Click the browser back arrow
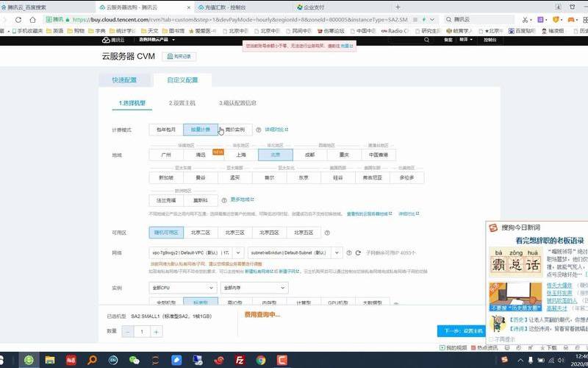The height and width of the screenshot is (368, 588). point(7,20)
